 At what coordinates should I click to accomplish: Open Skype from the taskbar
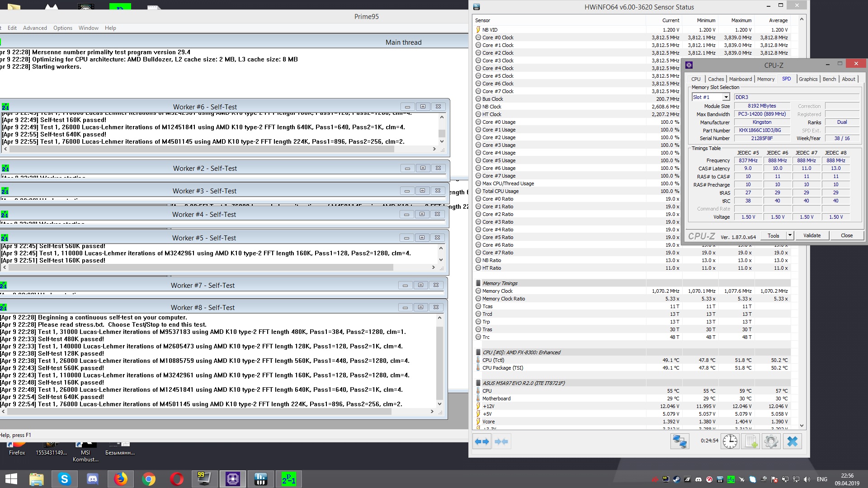(x=64, y=479)
